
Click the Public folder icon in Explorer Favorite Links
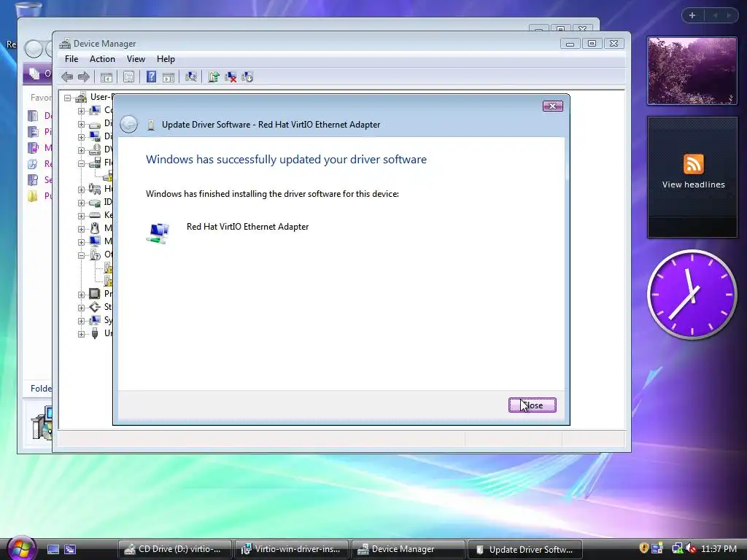(x=33, y=195)
